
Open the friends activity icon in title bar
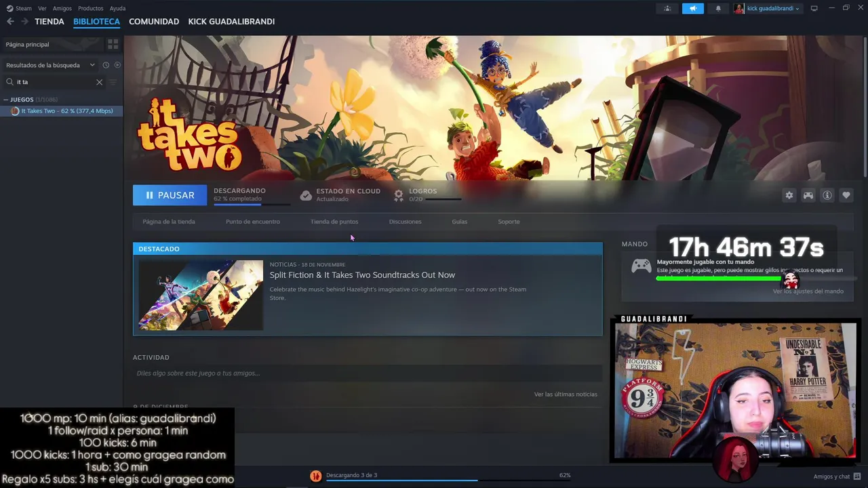(667, 9)
